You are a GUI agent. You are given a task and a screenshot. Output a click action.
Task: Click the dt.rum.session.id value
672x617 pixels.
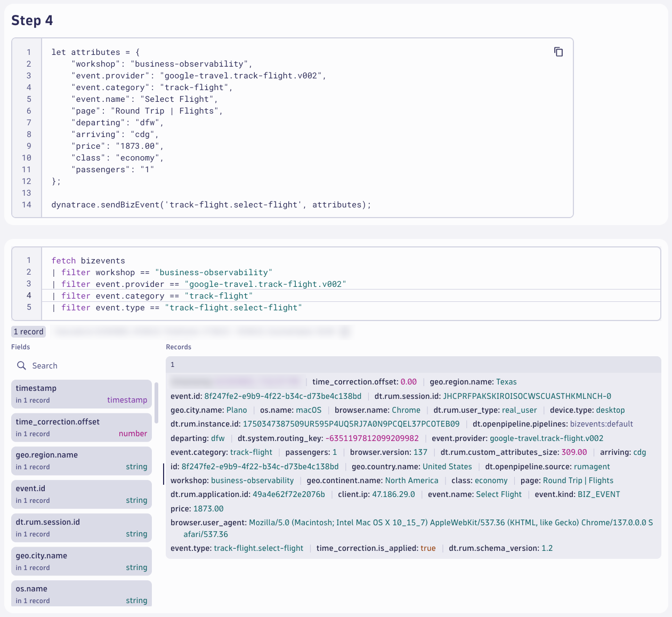(x=527, y=396)
